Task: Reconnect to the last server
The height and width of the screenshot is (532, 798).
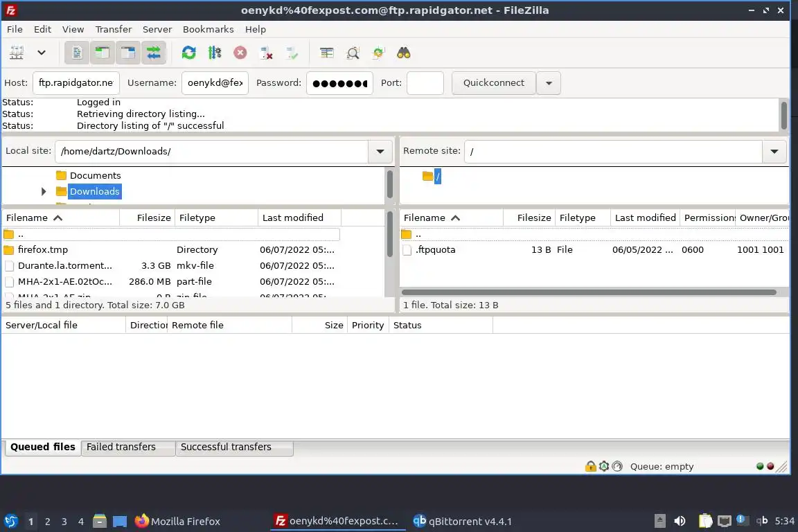Action: coord(292,53)
